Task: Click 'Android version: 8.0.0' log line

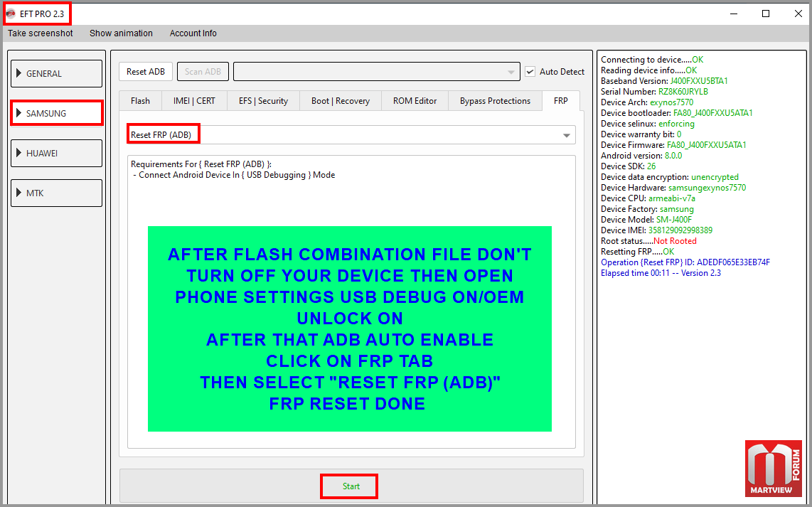Action: point(641,155)
